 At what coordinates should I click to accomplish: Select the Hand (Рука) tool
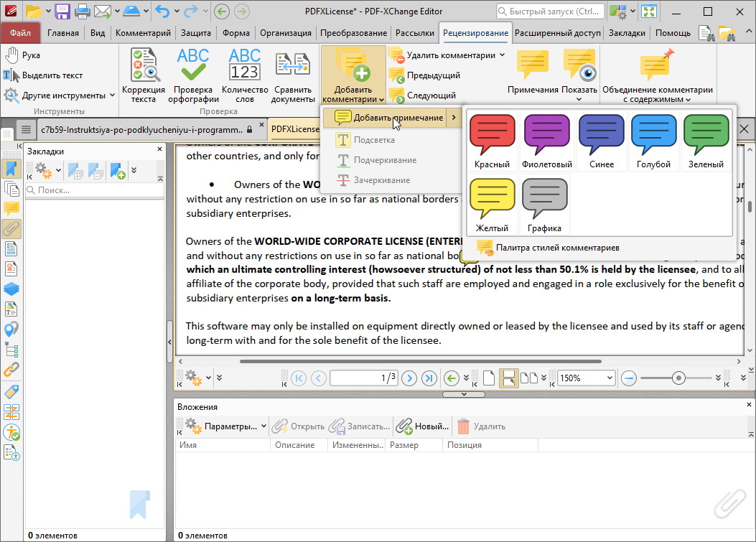point(22,55)
